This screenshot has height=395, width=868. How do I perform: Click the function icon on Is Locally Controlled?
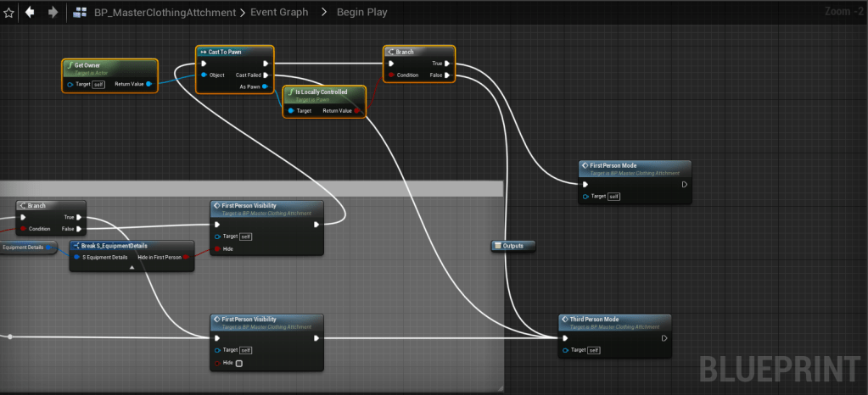coord(289,92)
